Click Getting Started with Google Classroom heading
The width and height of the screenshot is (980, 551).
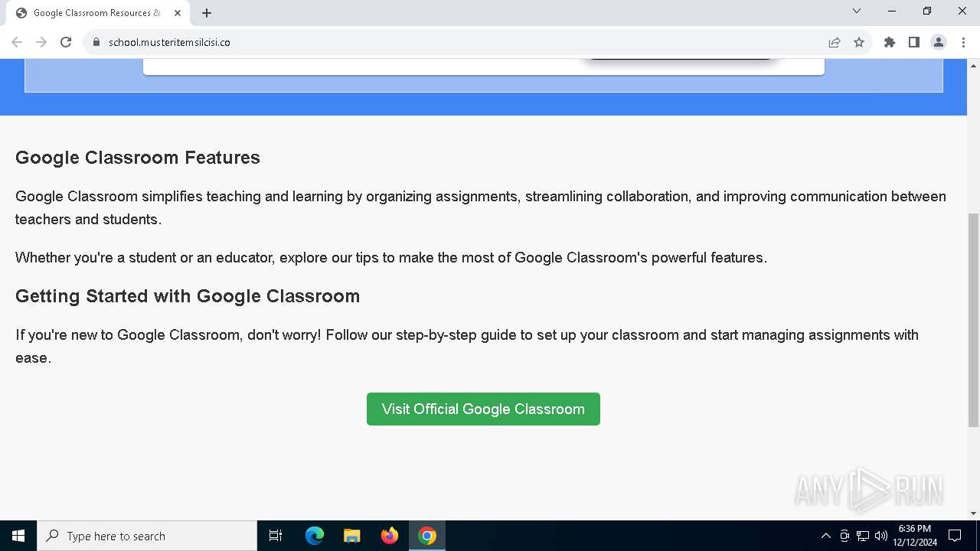coord(188,296)
